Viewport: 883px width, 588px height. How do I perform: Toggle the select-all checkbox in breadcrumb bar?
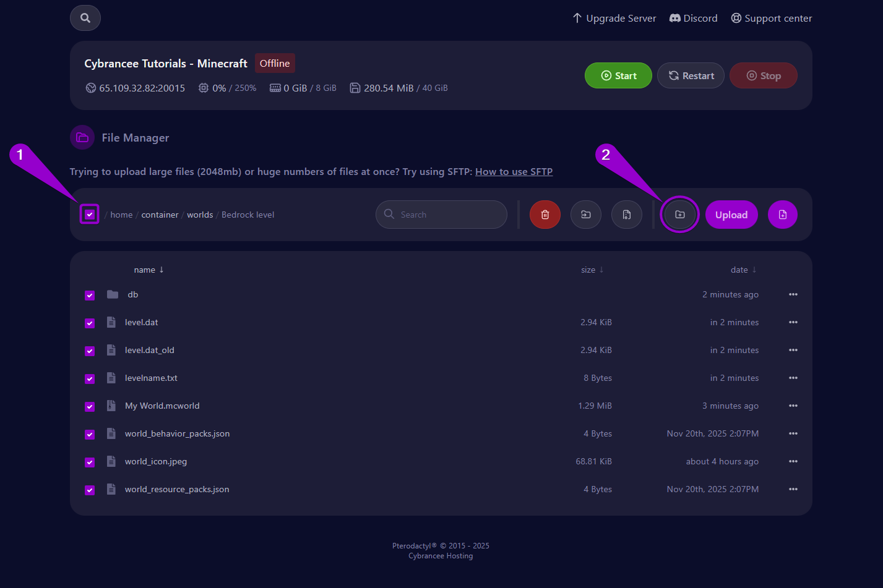coord(90,215)
